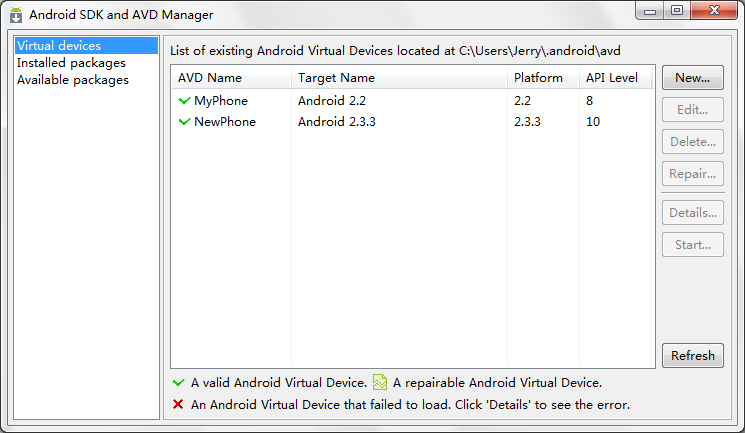This screenshot has height=433, width=745.
Task: Open the Available packages section
Action: pos(72,80)
